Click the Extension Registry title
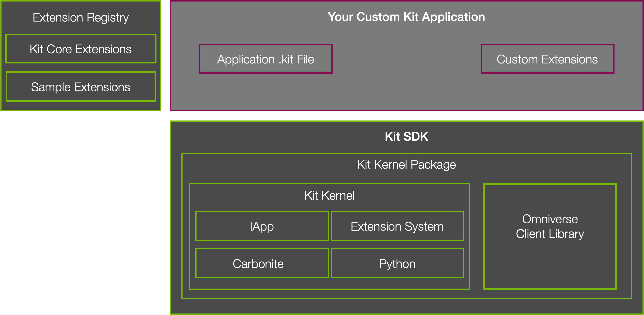The image size is (644, 315). tap(80, 18)
